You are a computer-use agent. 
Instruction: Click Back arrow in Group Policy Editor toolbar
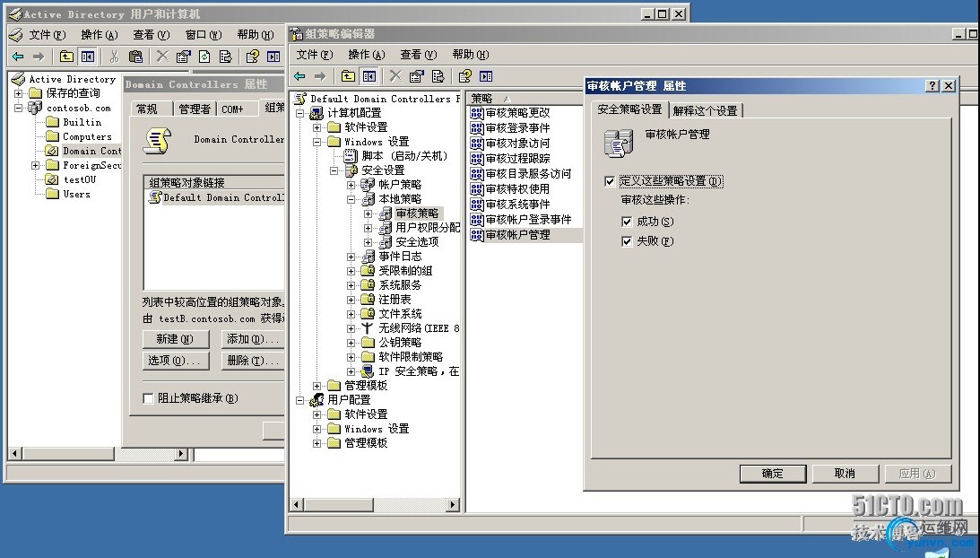(x=300, y=76)
